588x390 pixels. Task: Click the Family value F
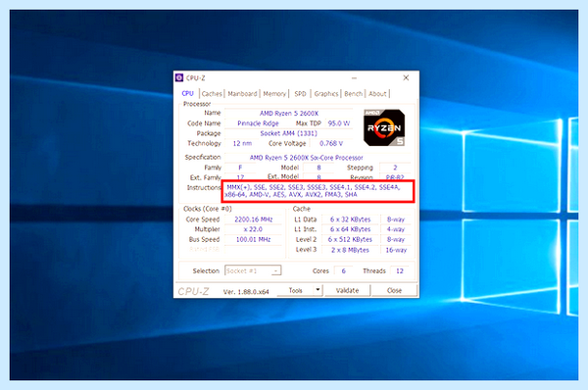coord(240,168)
